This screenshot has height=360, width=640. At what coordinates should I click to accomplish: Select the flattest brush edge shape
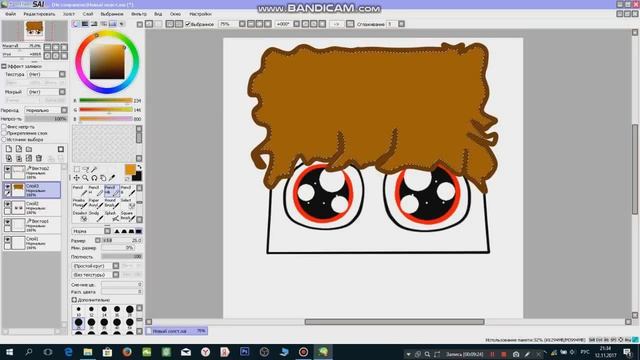click(139, 231)
